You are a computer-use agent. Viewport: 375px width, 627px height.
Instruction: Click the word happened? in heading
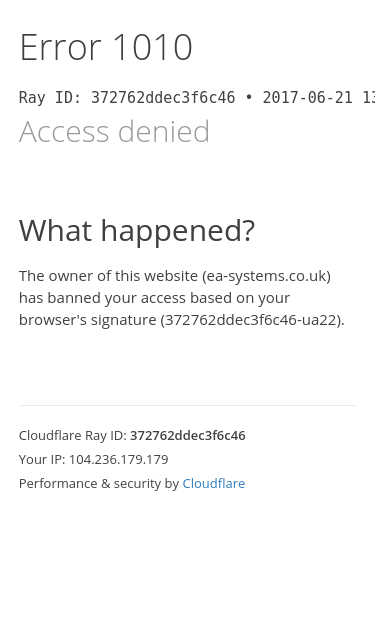(x=178, y=231)
